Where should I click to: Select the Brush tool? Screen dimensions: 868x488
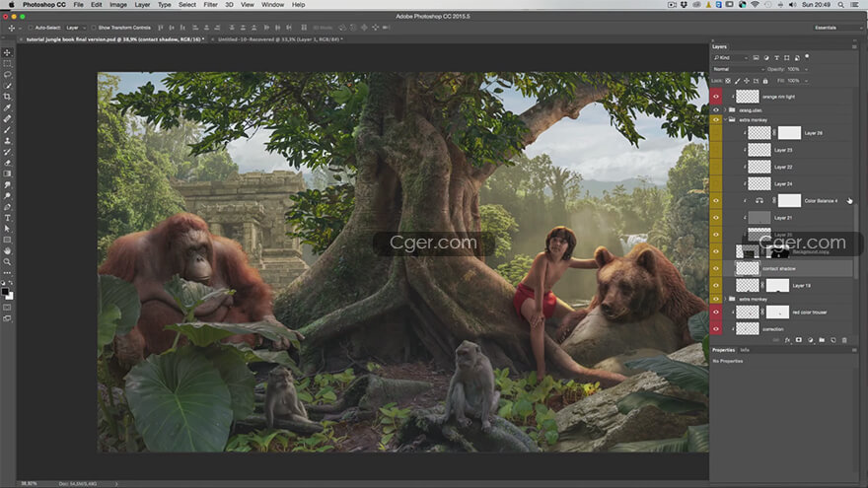click(x=7, y=130)
